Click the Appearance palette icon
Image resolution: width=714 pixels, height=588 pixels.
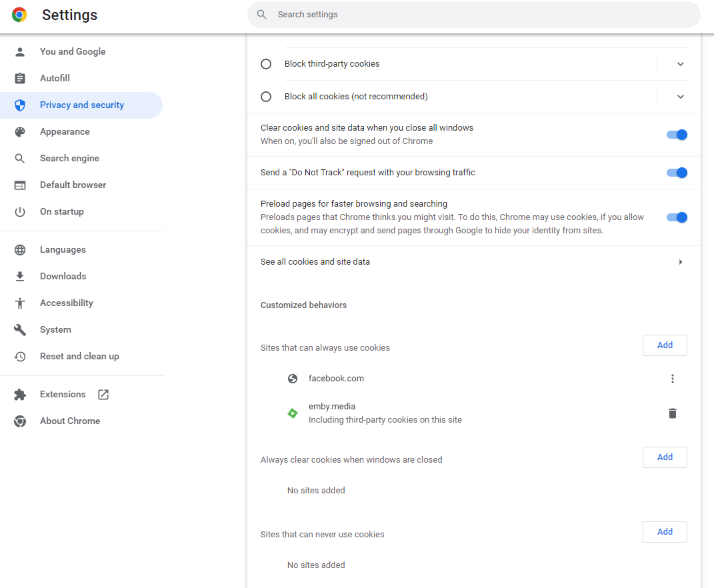coord(20,132)
